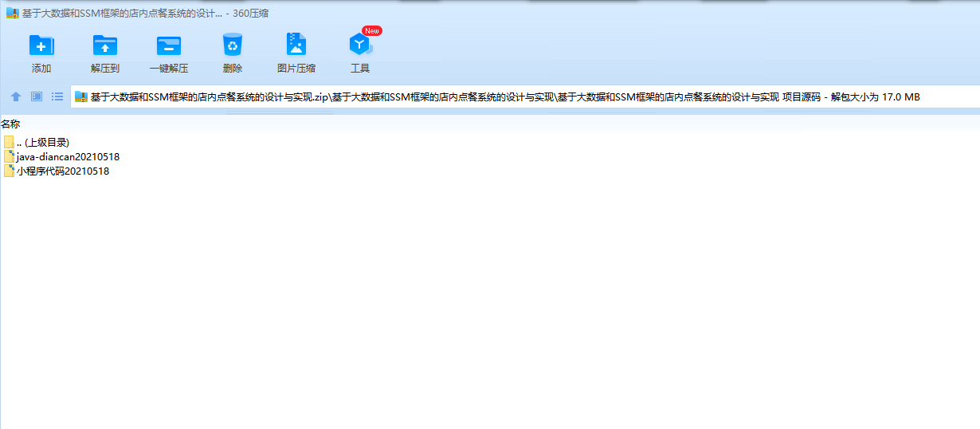Click the folder icon beside 小程序代码20210518
980x429 pixels.
coord(9,171)
